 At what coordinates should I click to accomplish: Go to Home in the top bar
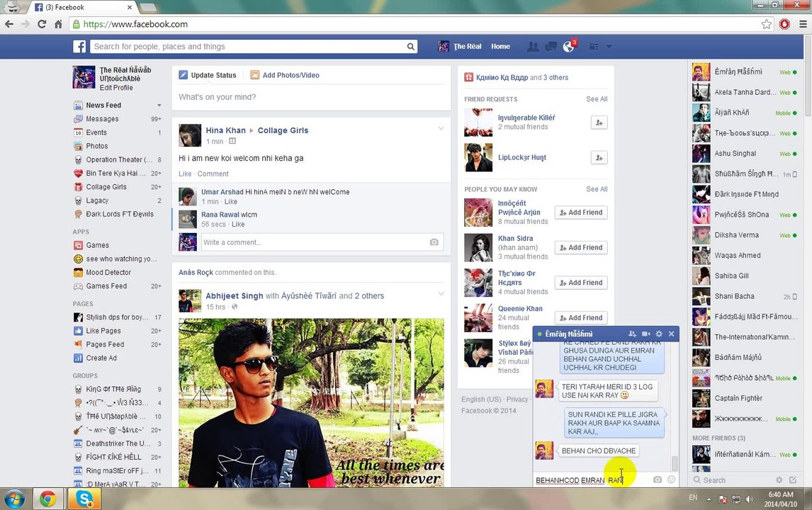500,47
